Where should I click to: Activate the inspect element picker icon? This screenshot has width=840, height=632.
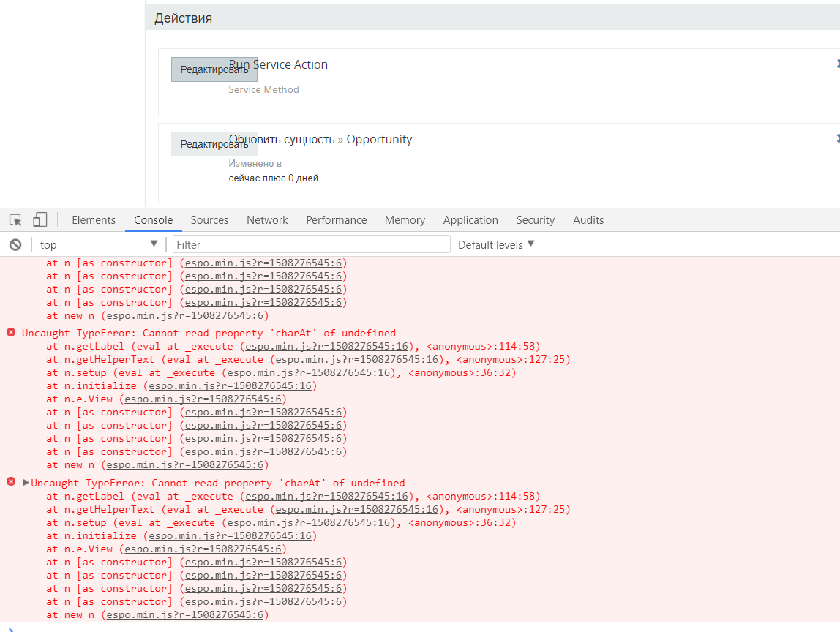tap(15, 220)
